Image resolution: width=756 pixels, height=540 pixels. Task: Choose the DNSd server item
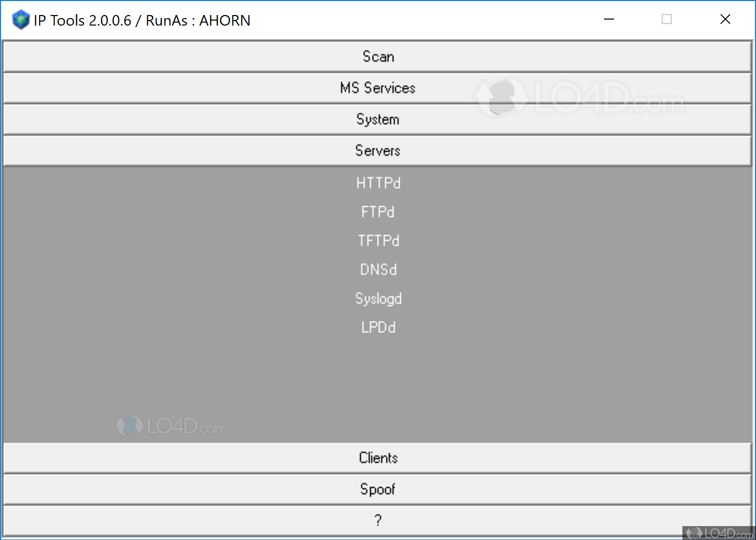(378, 270)
